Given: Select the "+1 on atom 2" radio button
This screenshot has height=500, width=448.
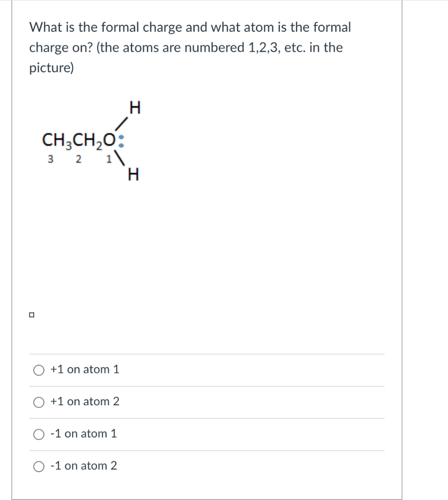Looking at the screenshot, I should pyautogui.click(x=38, y=402).
